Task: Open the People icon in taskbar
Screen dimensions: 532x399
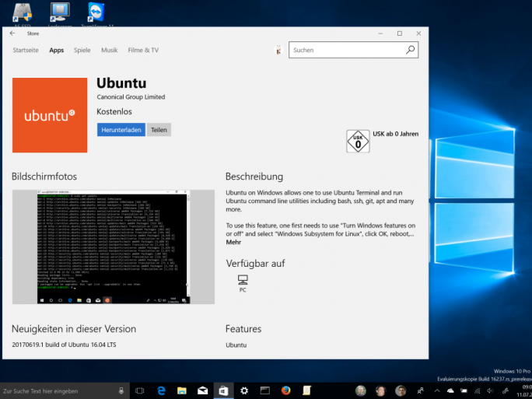Action: [x=421, y=391]
